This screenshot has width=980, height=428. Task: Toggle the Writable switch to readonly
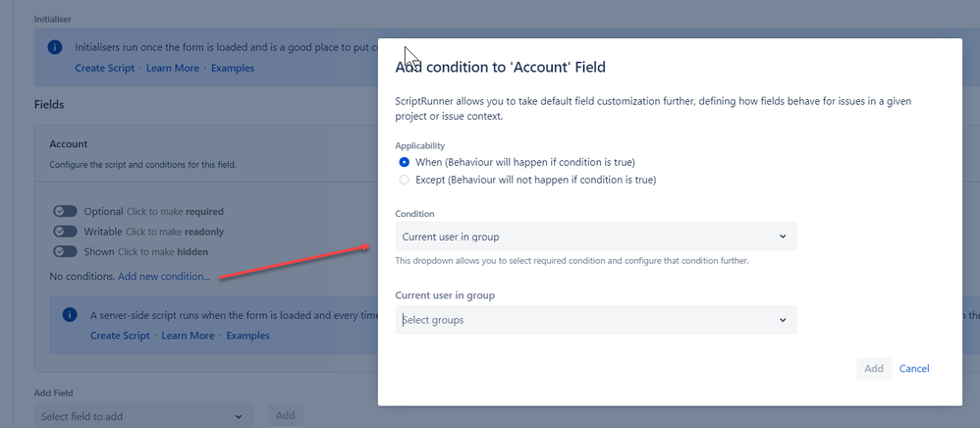coord(65,232)
